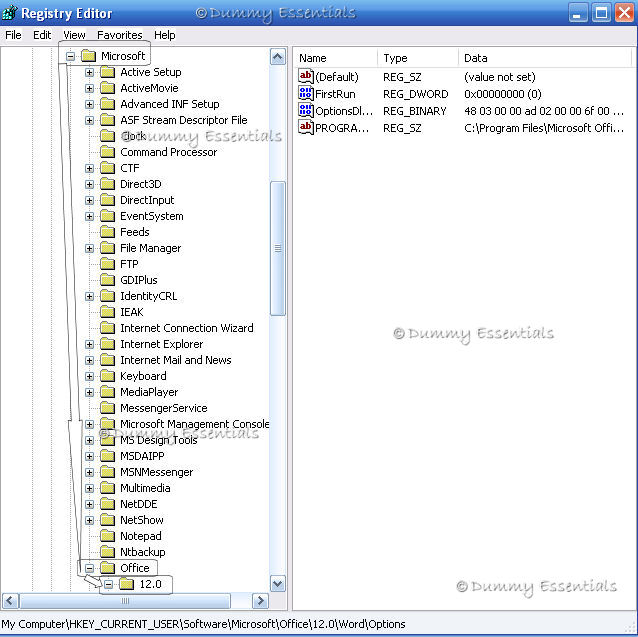
Task: Open the Edit menu
Action: (x=42, y=35)
